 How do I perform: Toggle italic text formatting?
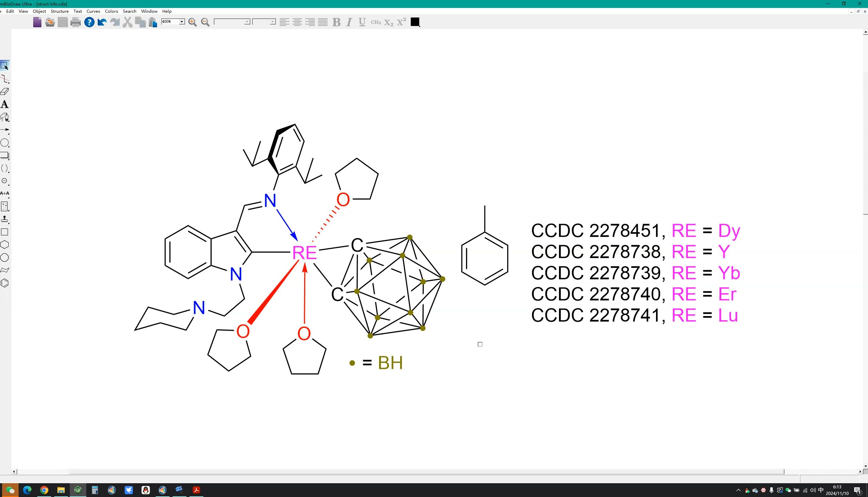pos(349,22)
